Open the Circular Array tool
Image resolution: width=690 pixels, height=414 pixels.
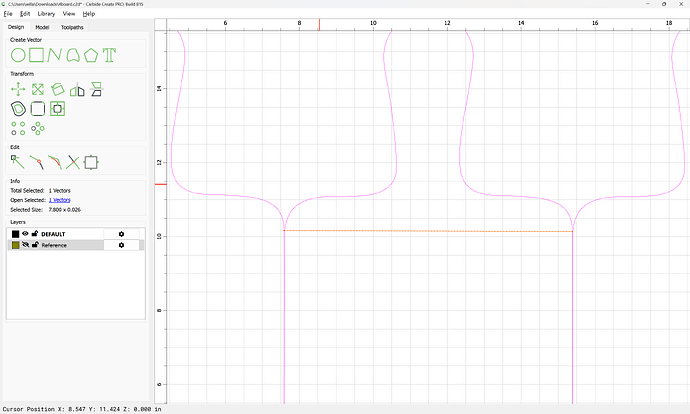coord(38,128)
